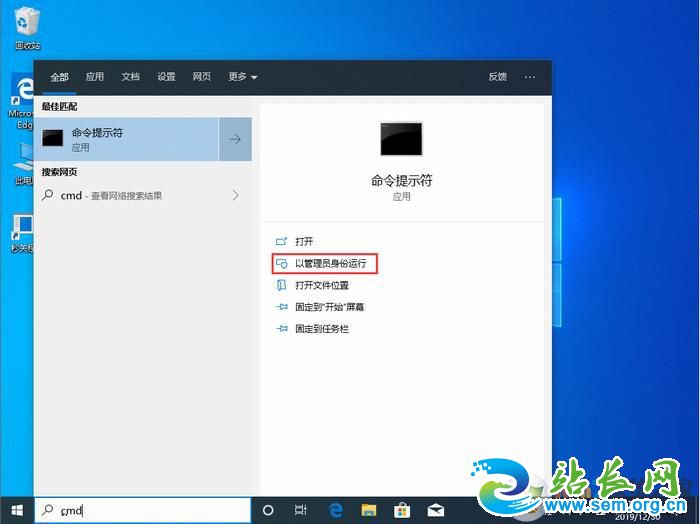Run Command Prompt as administrator (以管理员身份运行)
700x524 pixels.
[x=330, y=264]
